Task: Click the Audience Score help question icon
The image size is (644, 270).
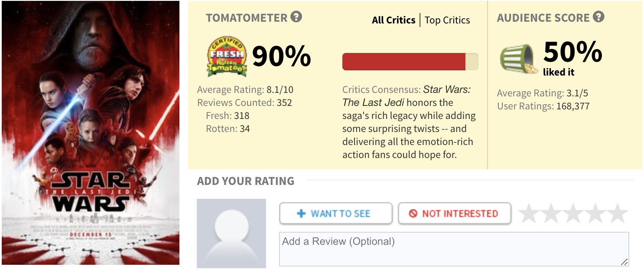Action: (x=599, y=17)
